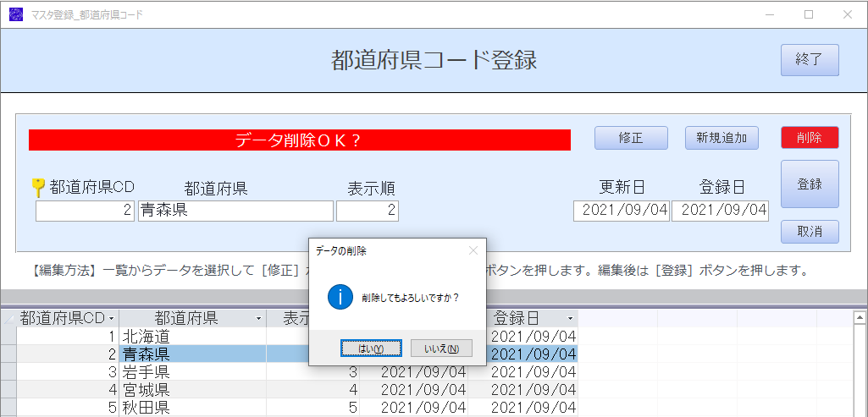Click the 新規追加 button
The image size is (868, 417).
[721, 138]
